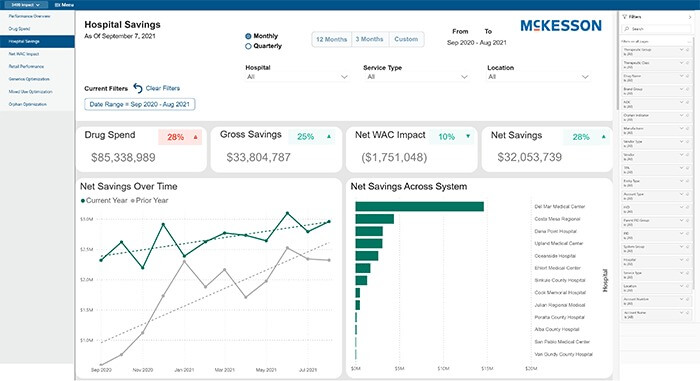
Task: Select the Quarterly radio button
Action: pos(248,46)
